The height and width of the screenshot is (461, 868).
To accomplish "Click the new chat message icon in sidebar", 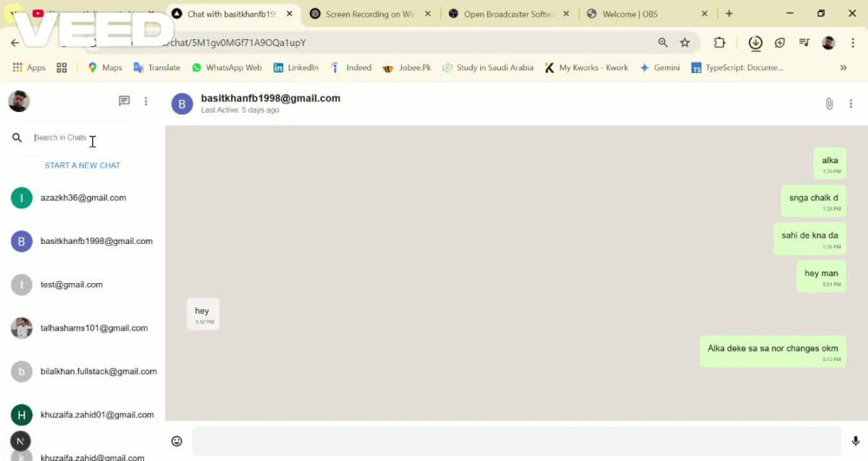I will tap(124, 101).
